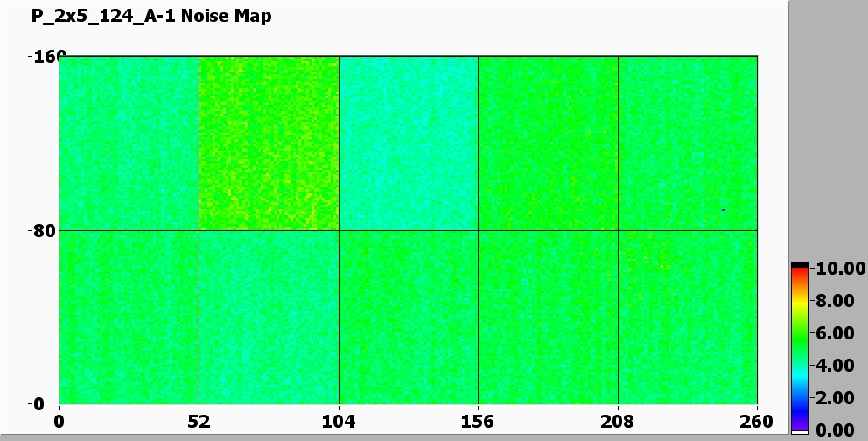Click the yellow band on the color scale
Viewport: 868px width, 441px height.
pos(799,302)
